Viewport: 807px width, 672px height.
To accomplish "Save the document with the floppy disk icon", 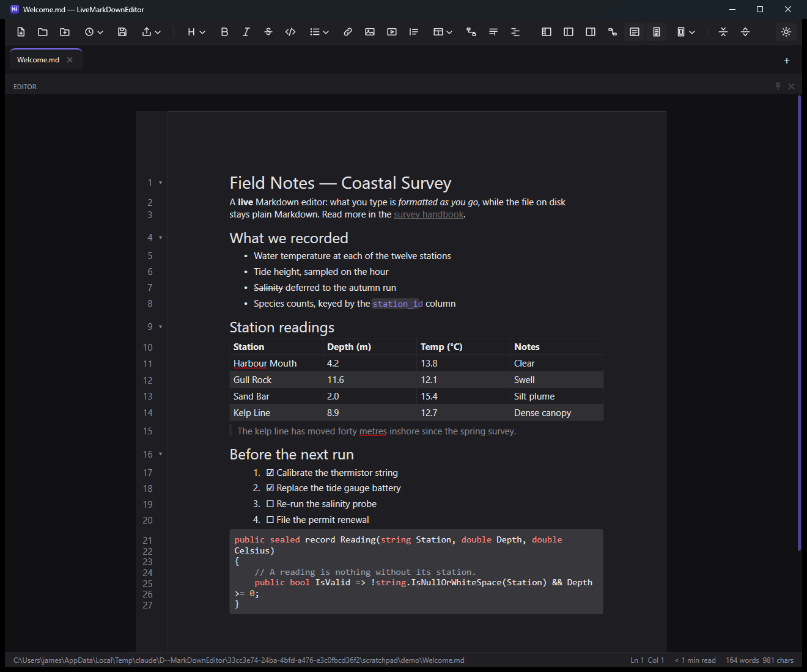I will [x=122, y=32].
